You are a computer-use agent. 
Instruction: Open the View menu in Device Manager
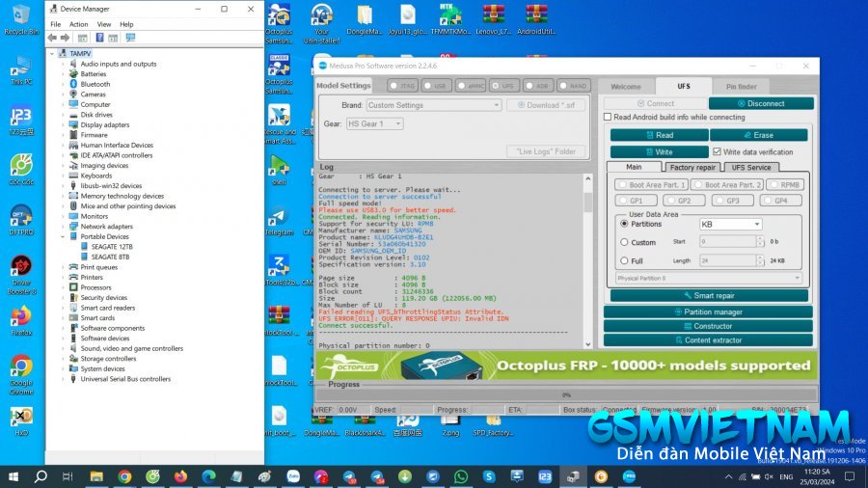point(104,24)
